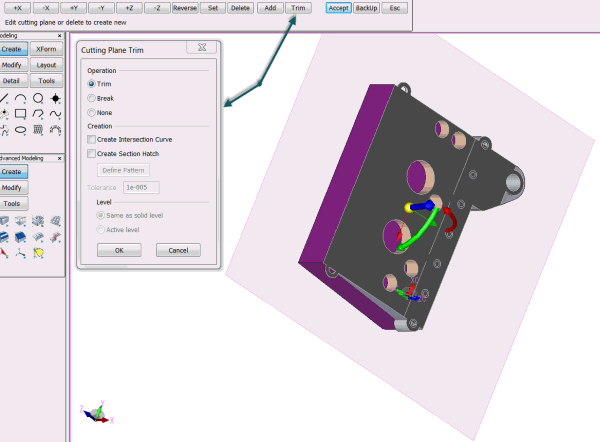Click the Spline wave tool icon

(56, 113)
